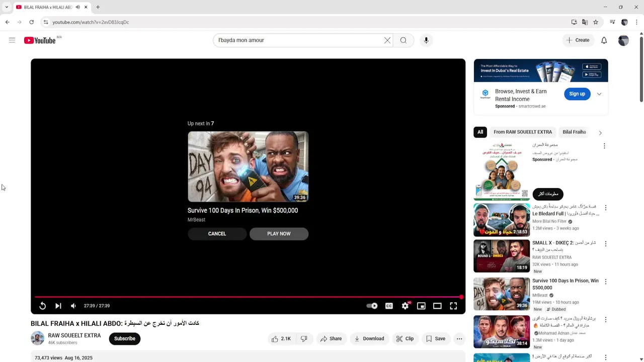Select From RAW SOUEELT EXTRA chip
The image size is (644, 362).
(523, 132)
